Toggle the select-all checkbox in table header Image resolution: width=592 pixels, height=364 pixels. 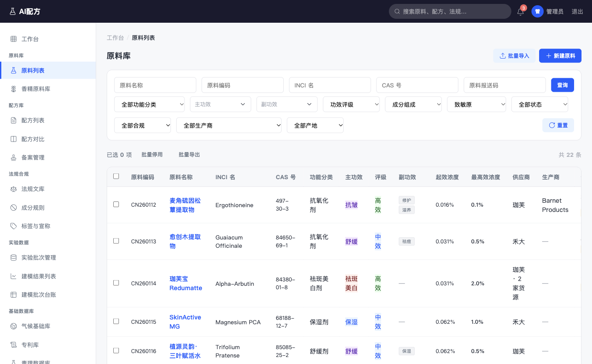(x=116, y=177)
